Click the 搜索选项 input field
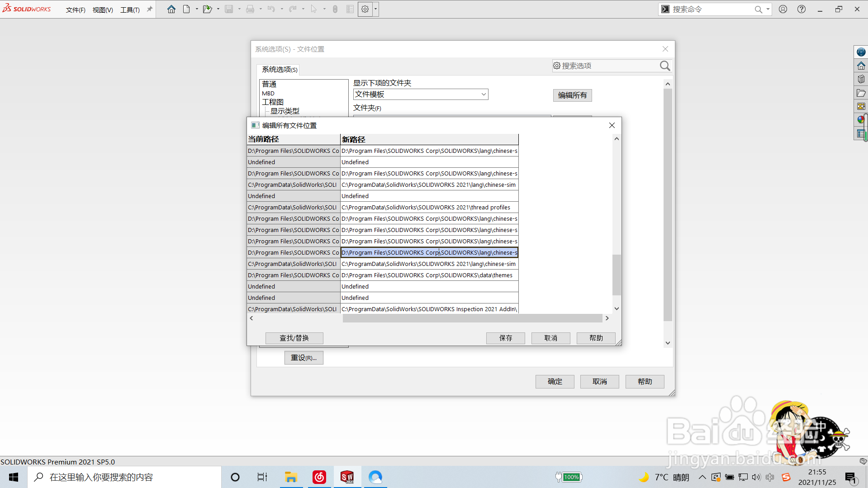 point(606,66)
